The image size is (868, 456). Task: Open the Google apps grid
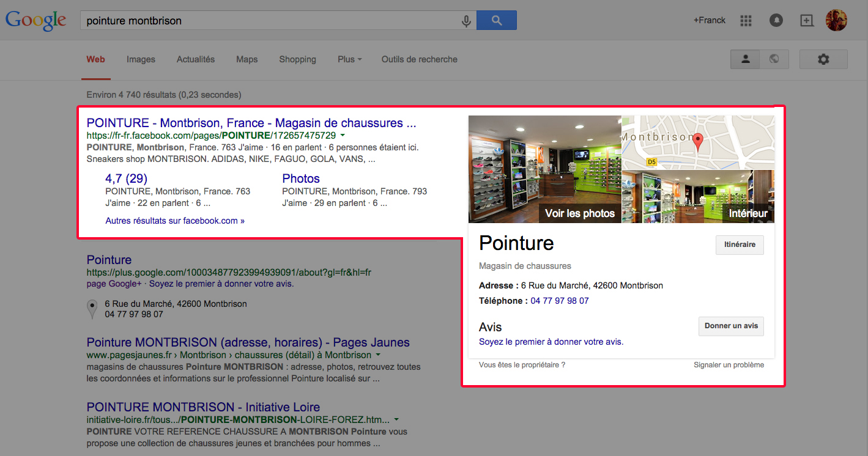pyautogui.click(x=746, y=20)
